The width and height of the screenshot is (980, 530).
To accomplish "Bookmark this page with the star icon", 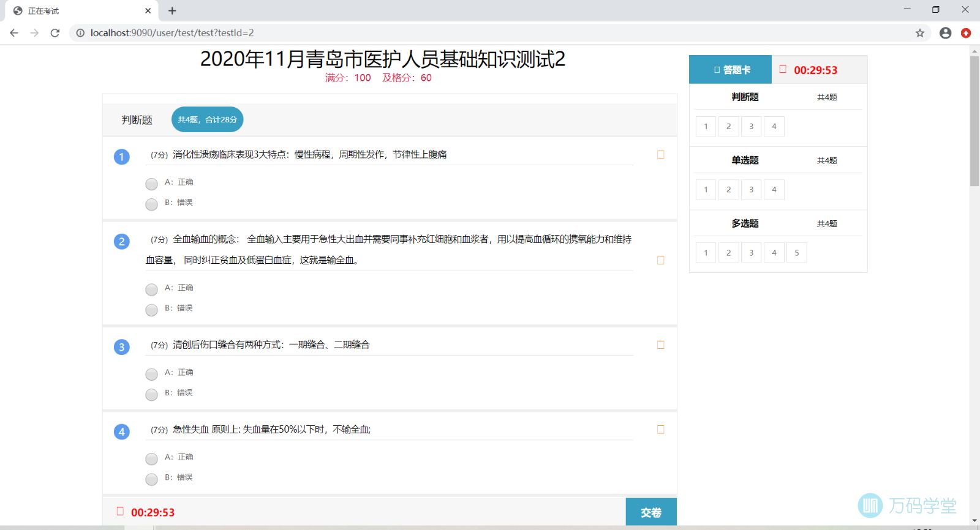I will tap(920, 33).
